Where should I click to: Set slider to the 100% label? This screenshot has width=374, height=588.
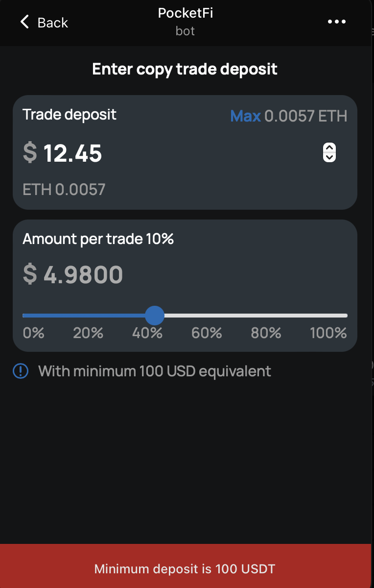click(x=328, y=333)
